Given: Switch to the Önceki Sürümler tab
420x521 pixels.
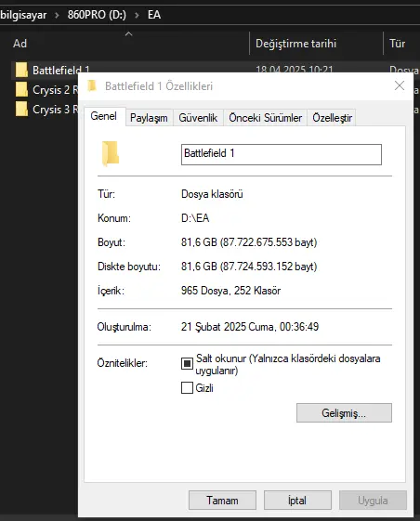Looking at the screenshot, I should click(x=266, y=118).
